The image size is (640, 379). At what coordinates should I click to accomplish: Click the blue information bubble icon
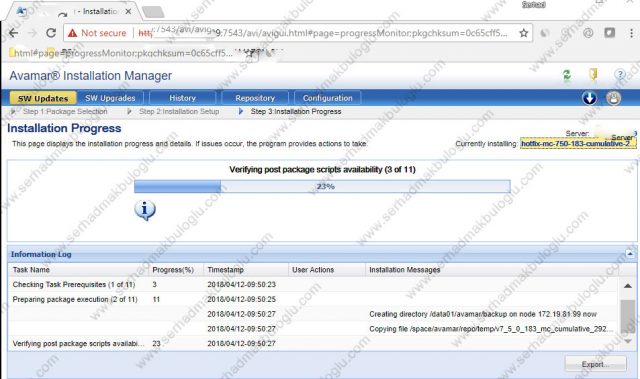tap(144, 210)
